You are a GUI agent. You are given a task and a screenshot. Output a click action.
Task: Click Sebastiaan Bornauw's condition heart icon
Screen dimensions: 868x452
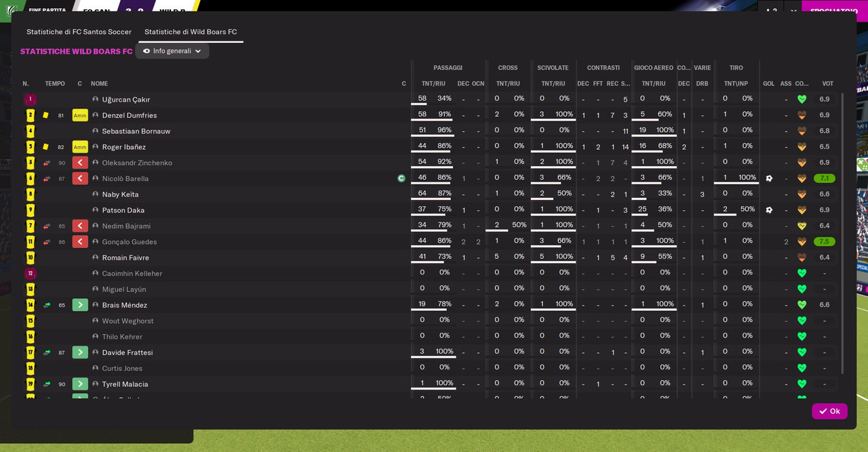tap(802, 131)
